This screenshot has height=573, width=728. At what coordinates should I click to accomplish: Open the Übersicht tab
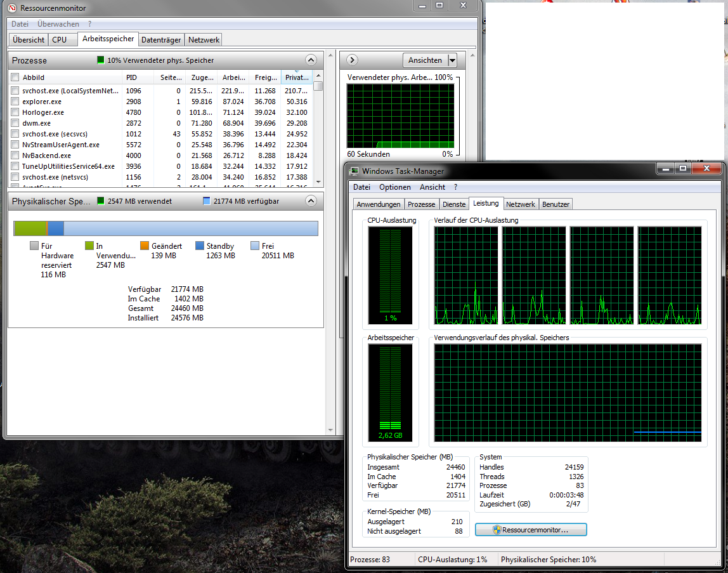pyautogui.click(x=29, y=40)
